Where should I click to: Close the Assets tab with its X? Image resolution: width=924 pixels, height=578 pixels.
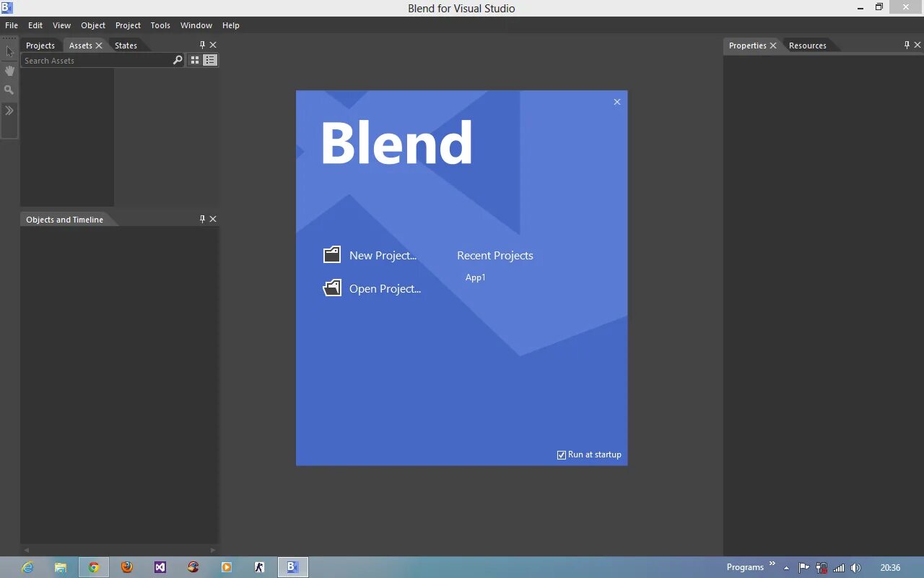pyautogui.click(x=99, y=46)
